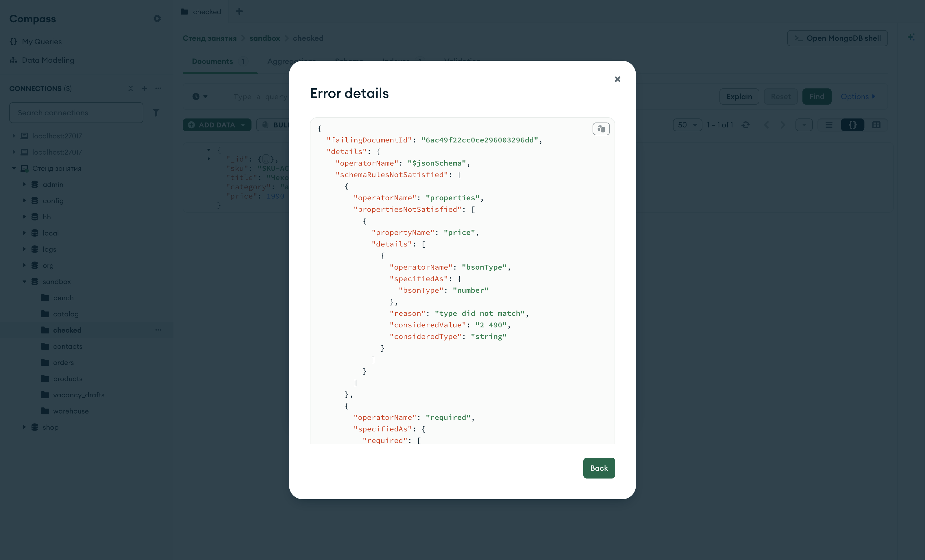925x560 pixels.
Task: Go to Стенд занятия breadcrumb
Action: [210, 38]
